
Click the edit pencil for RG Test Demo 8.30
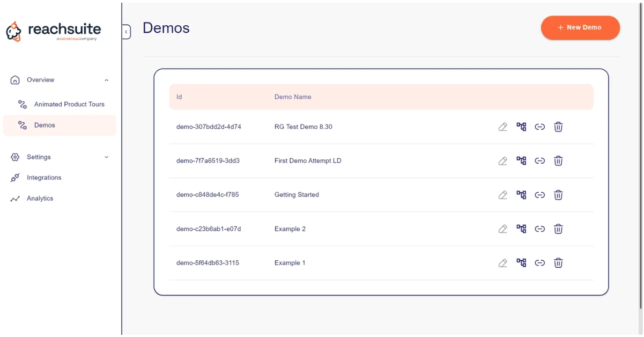[502, 127]
